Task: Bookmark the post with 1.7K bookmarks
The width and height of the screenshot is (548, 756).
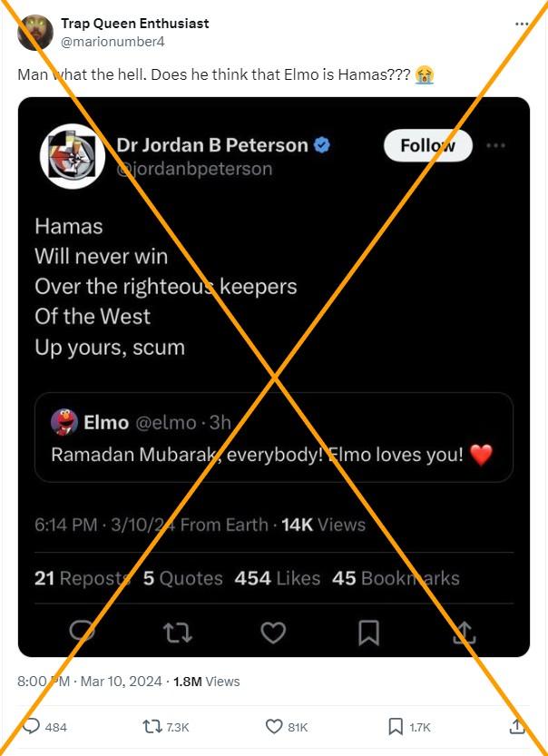Action: click(x=409, y=727)
